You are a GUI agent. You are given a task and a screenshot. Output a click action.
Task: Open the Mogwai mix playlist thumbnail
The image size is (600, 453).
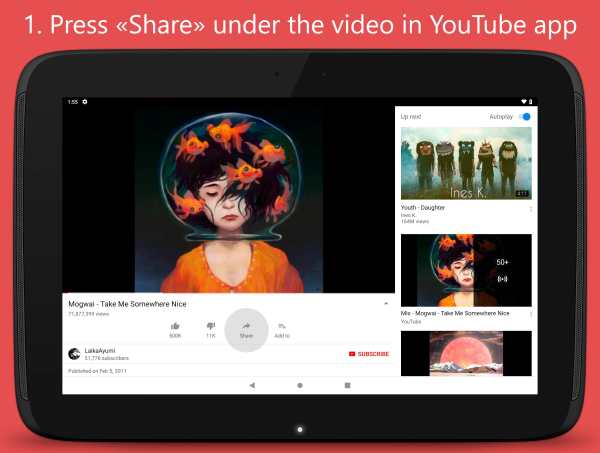coord(466,270)
